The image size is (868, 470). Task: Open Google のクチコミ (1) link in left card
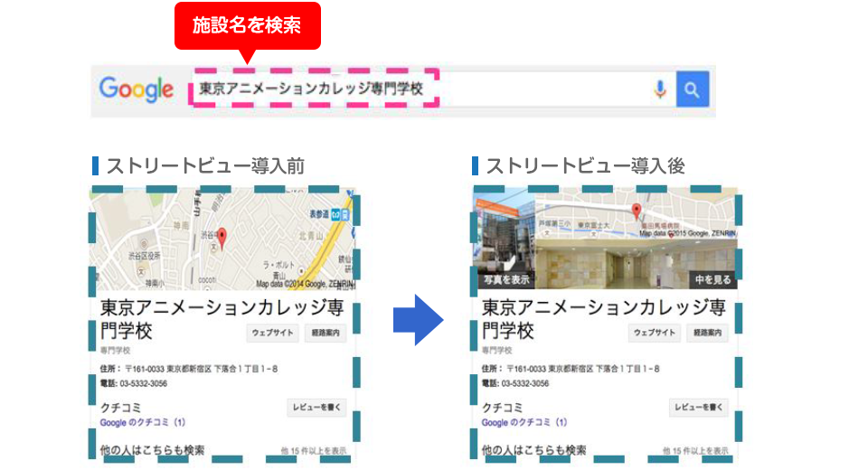pyautogui.click(x=142, y=422)
